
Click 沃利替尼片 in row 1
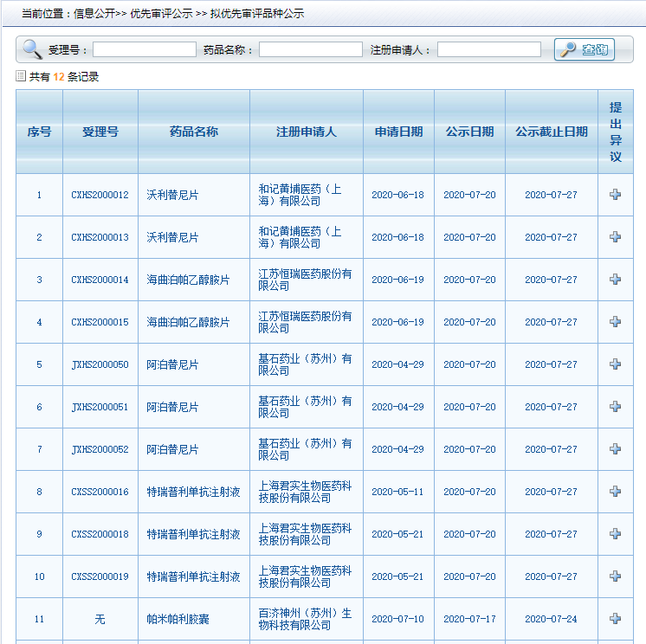(172, 195)
